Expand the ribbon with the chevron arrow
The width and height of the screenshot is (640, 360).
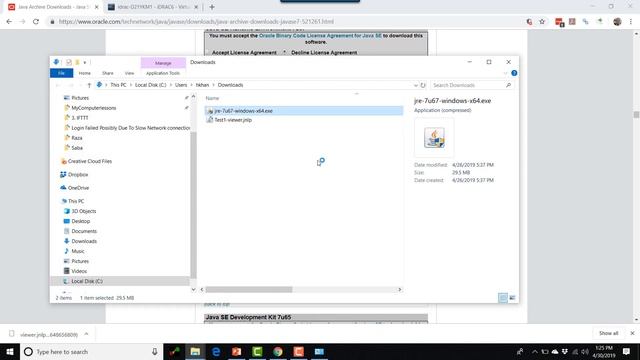[505, 73]
